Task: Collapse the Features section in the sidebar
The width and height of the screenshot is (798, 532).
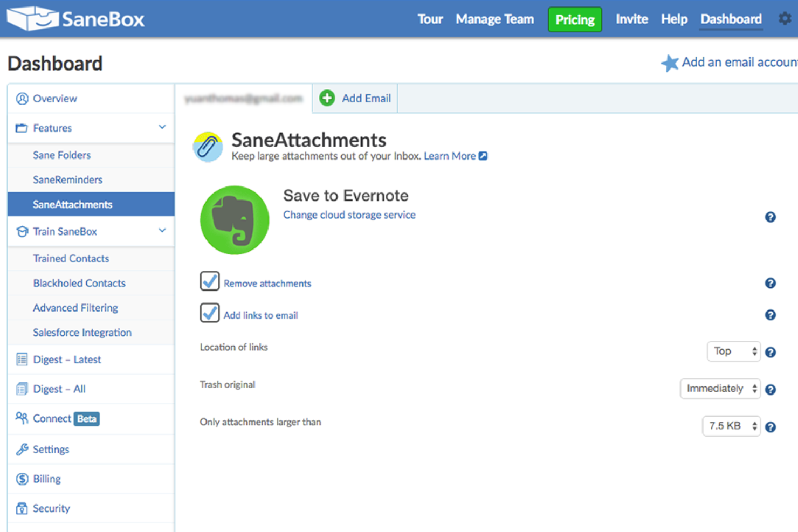Action: click(162, 127)
